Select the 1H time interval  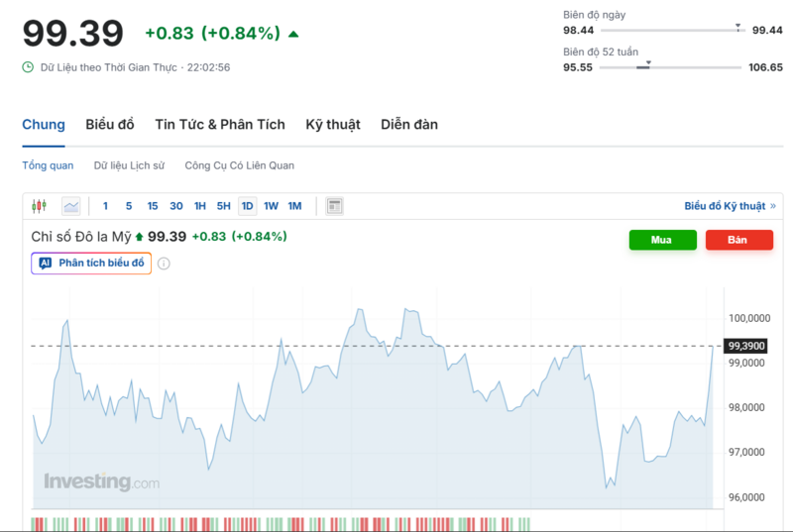[199, 206]
